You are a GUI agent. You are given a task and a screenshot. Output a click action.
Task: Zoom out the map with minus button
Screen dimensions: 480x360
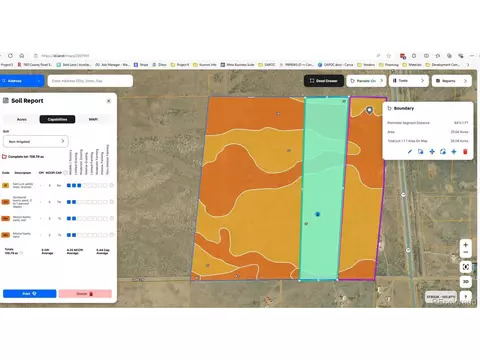point(466,253)
